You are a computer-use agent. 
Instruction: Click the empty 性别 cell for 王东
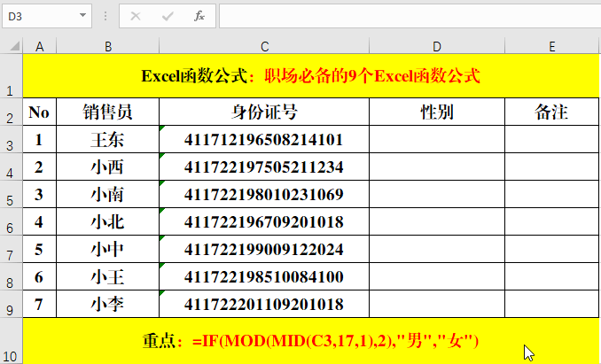point(437,139)
